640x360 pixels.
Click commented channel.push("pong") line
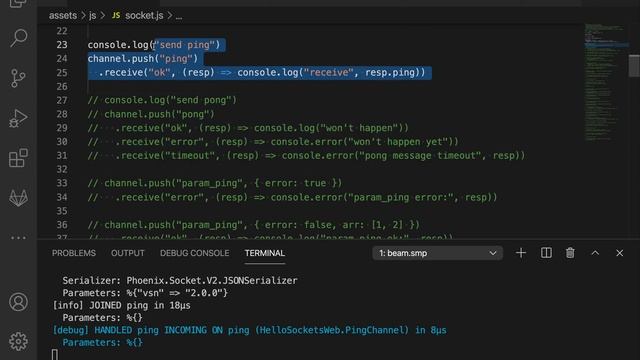151,114
